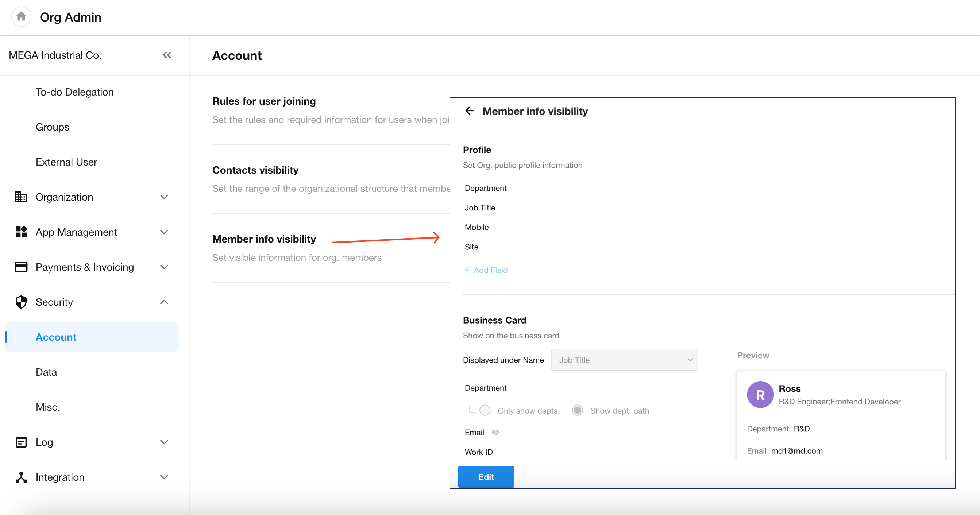Open the Displayed under Name dropdown
Viewport: 980px width, 515px height.
(624, 360)
